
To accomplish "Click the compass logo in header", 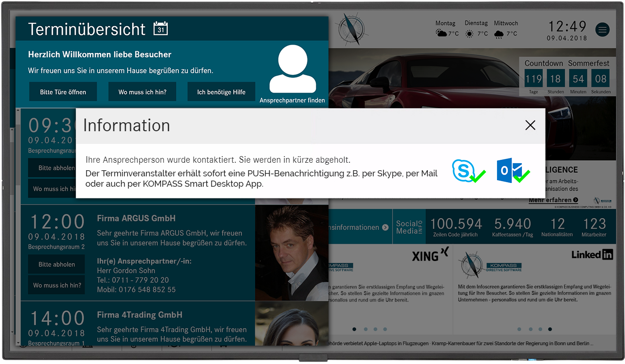I will pyautogui.click(x=351, y=29).
